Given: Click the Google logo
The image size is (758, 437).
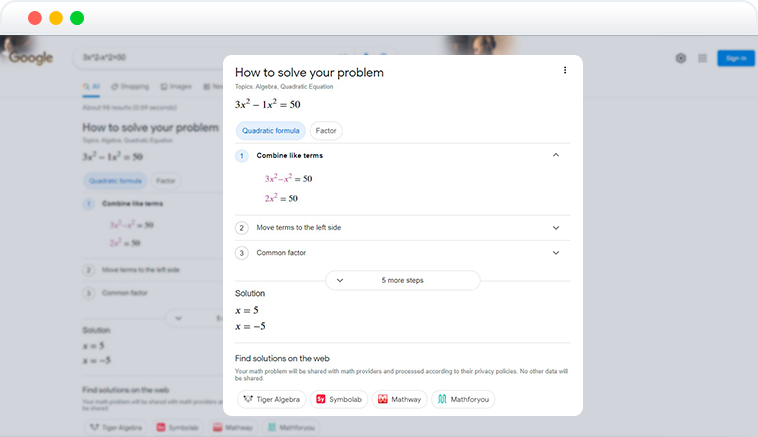Looking at the screenshot, I should click(x=30, y=58).
